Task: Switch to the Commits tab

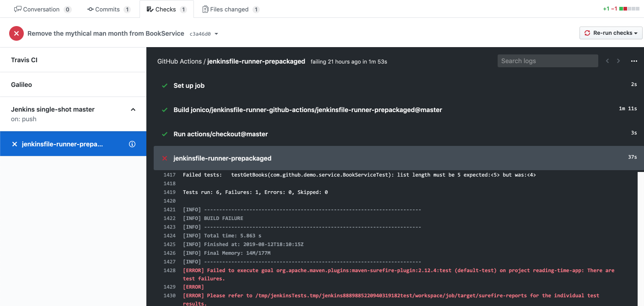Action: pos(108,9)
